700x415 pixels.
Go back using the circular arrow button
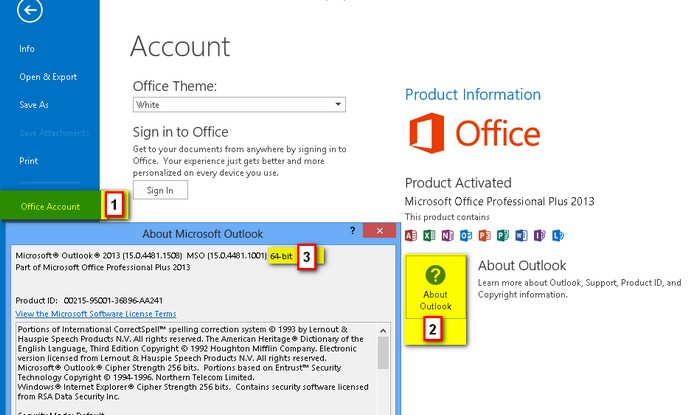coord(30,9)
